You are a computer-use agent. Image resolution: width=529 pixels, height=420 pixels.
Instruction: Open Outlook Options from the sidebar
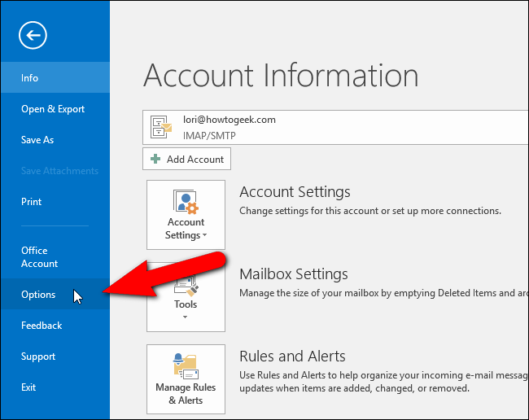[38, 295]
